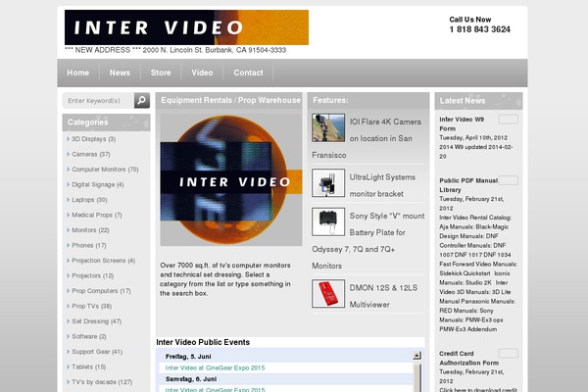588x392 pixels.
Task: Click the Categories panel heading
Action: pos(88,122)
